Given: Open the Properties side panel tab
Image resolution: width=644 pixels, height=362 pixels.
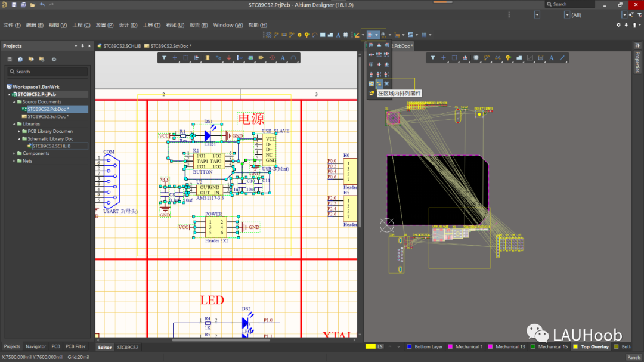Looking at the screenshot, I should pos(637,61).
